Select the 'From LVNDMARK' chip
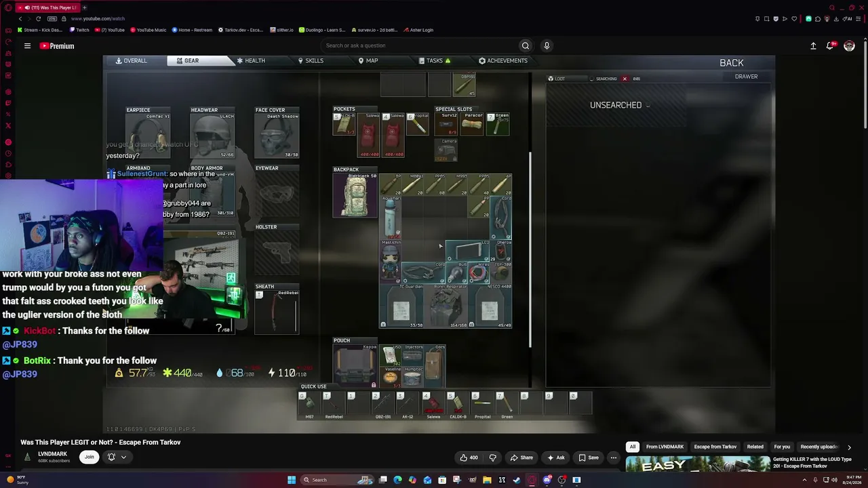Screen dimensions: 868x488 [x=665, y=447]
